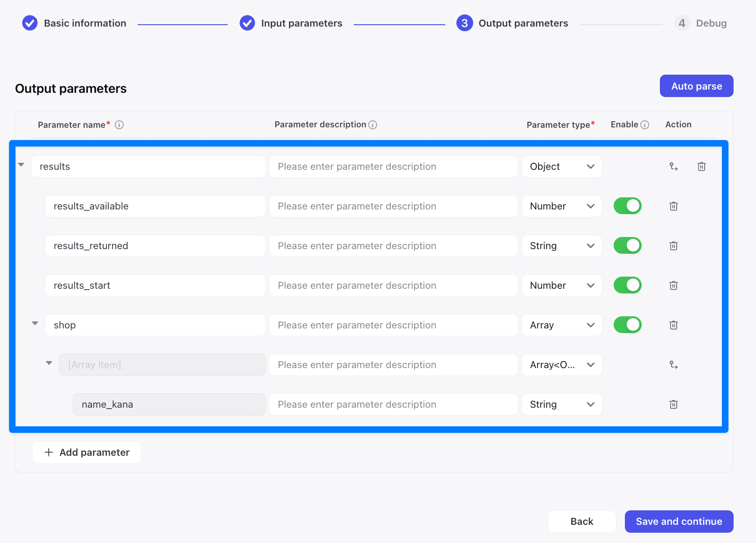Click Save and continue
The width and height of the screenshot is (756, 543).
(x=679, y=522)
